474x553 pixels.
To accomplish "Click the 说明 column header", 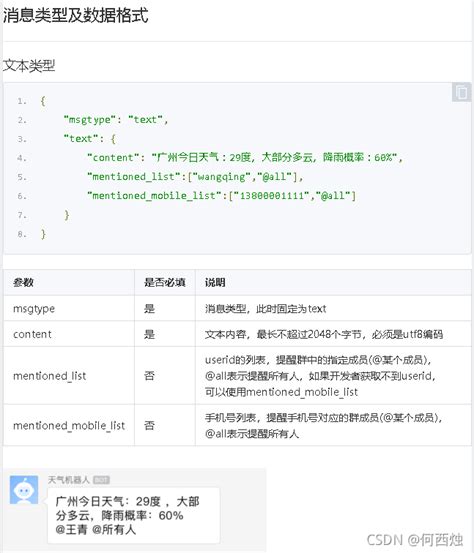I will tap(215, 282).
